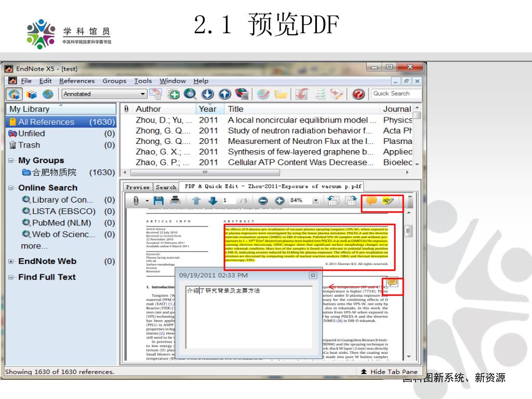Click Insert Citation toolbar icon
The width and height of the screenshot is (532, 399).
(302, 94)
